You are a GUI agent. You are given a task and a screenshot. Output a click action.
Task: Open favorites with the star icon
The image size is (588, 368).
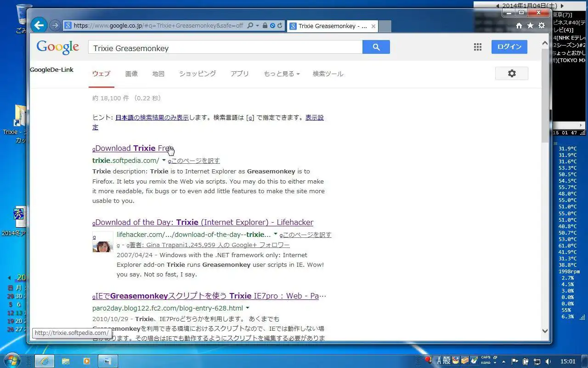[530, 26]
